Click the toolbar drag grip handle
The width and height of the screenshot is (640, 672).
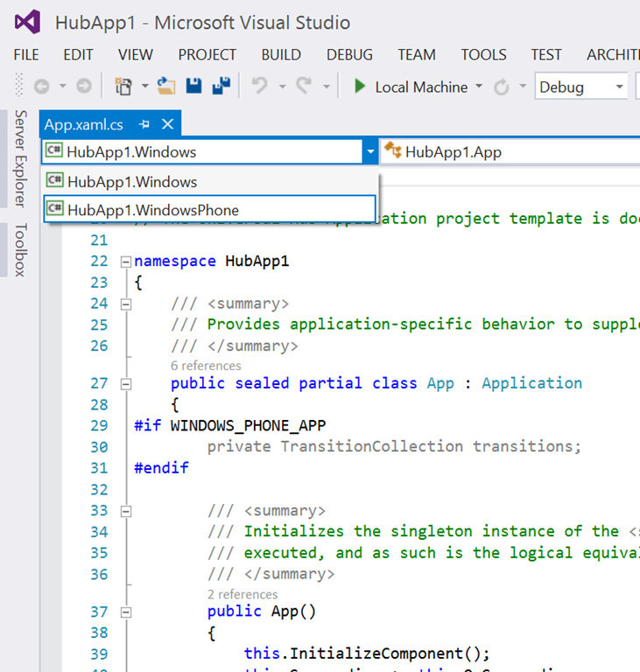19,84
